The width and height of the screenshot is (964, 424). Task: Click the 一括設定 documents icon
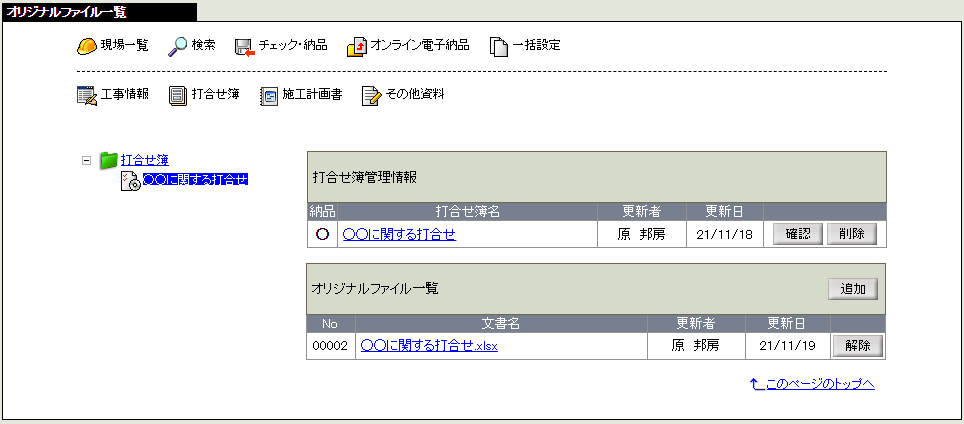pos(499,47)
